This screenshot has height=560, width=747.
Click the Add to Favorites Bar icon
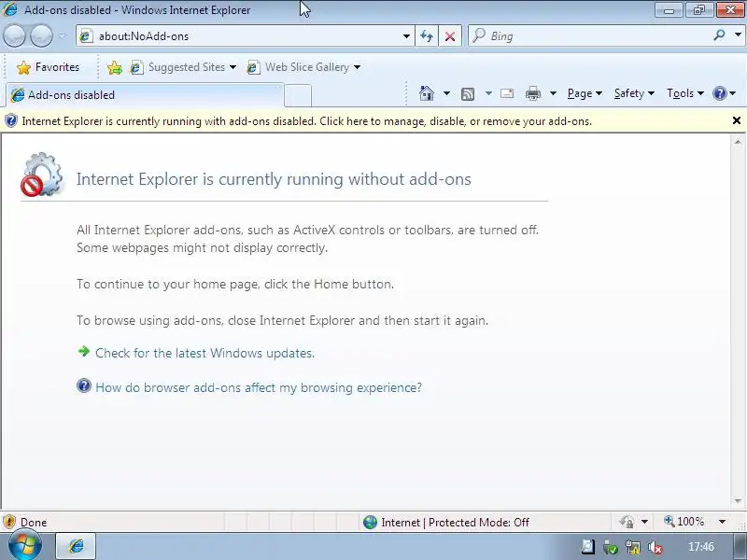point(114,67)
